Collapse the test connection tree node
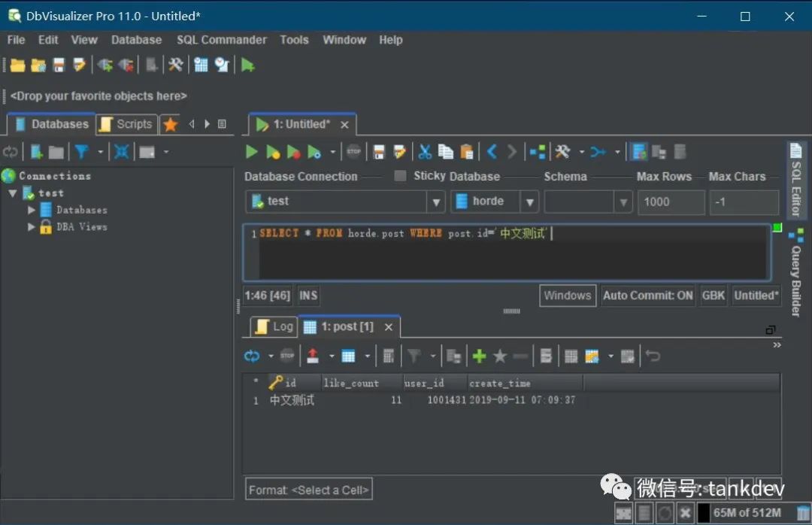 click(13, 193)
